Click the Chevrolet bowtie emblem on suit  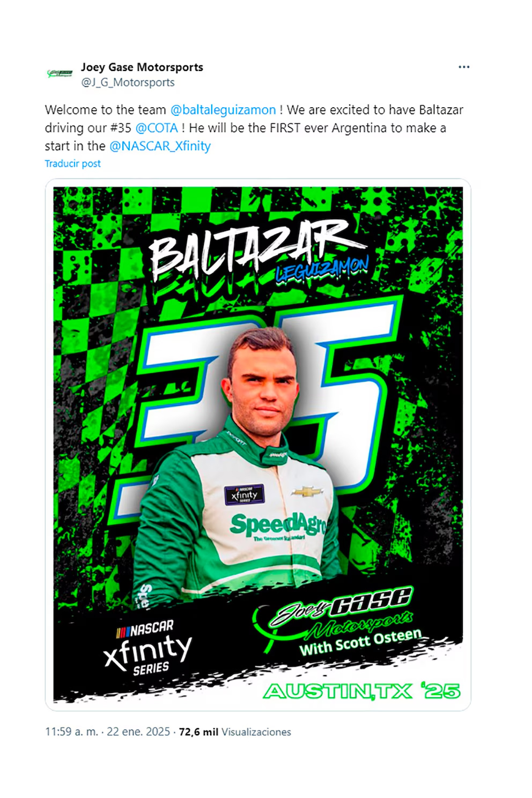point(308,491)
